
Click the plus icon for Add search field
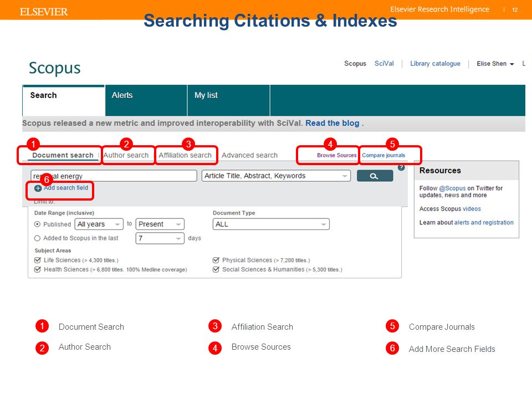pos(38,188)
